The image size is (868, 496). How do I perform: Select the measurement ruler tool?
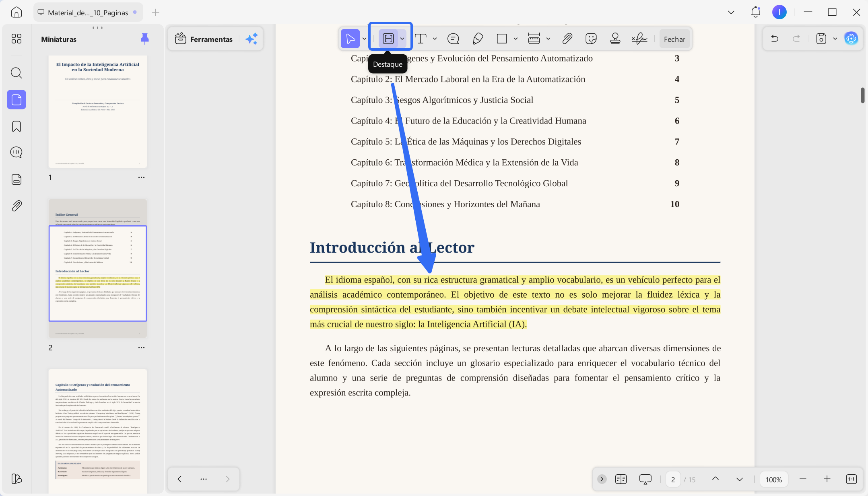tap(534, 39)
